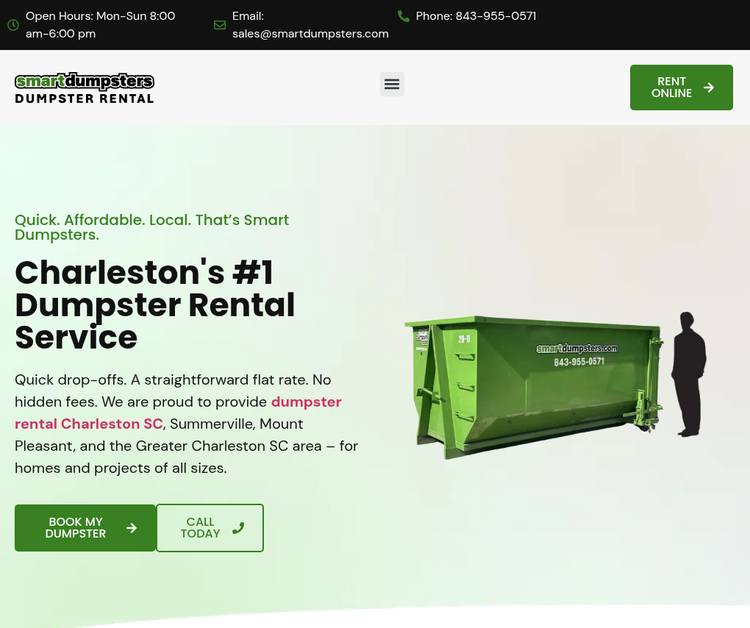The image size is (750, 628).
Task: Click the phone icon on Call Today
Action: tap(238, 528)
